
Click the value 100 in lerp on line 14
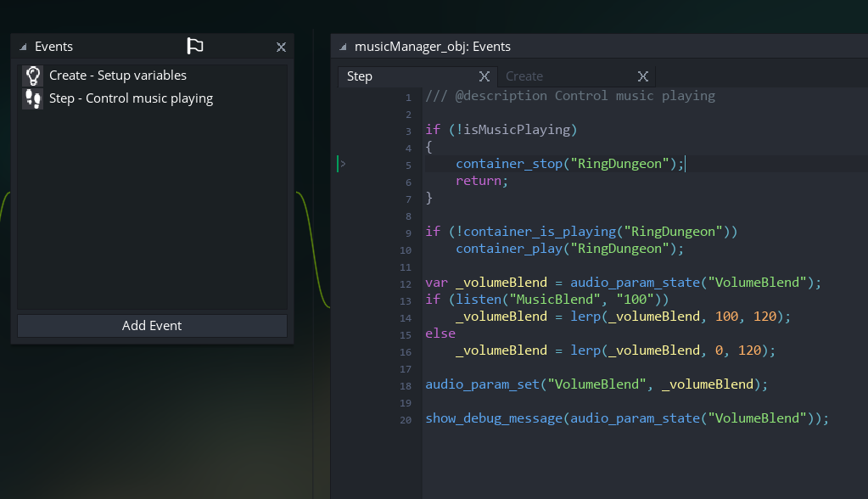click(727, 317)
